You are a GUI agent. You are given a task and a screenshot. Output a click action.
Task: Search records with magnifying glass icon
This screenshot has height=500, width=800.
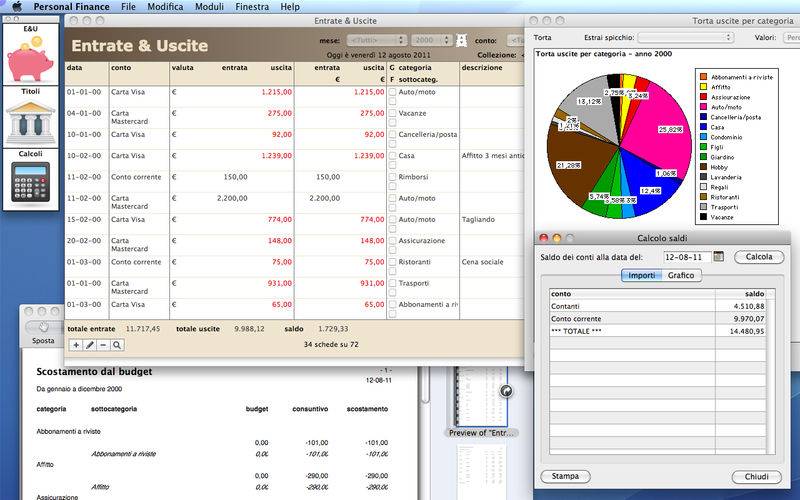click(117, 345)
